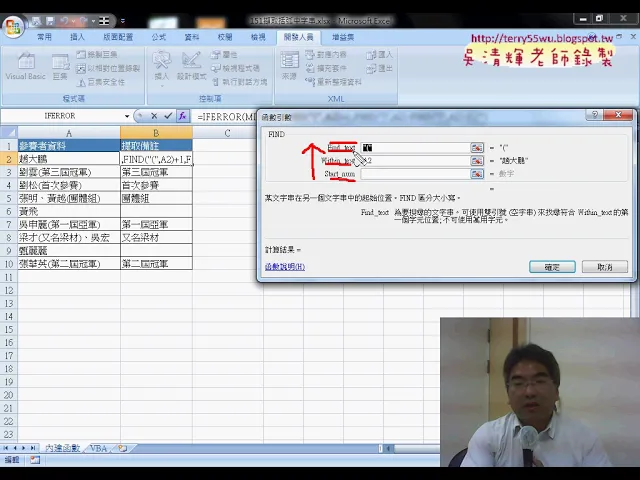Screen dimensions: 640x480
Task: Click 檢視程式碼 view code
Action: tap(236, 68)
